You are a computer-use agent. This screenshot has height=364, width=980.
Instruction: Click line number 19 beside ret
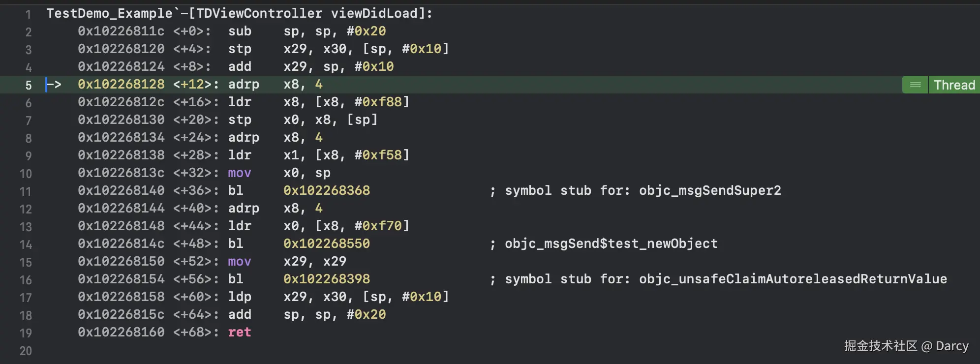[26, 334]
